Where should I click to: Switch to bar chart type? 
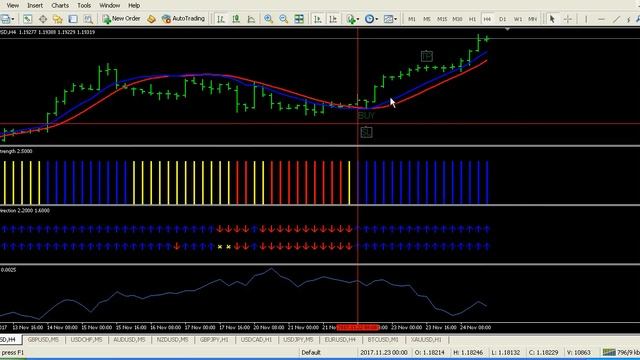[221, 19]
